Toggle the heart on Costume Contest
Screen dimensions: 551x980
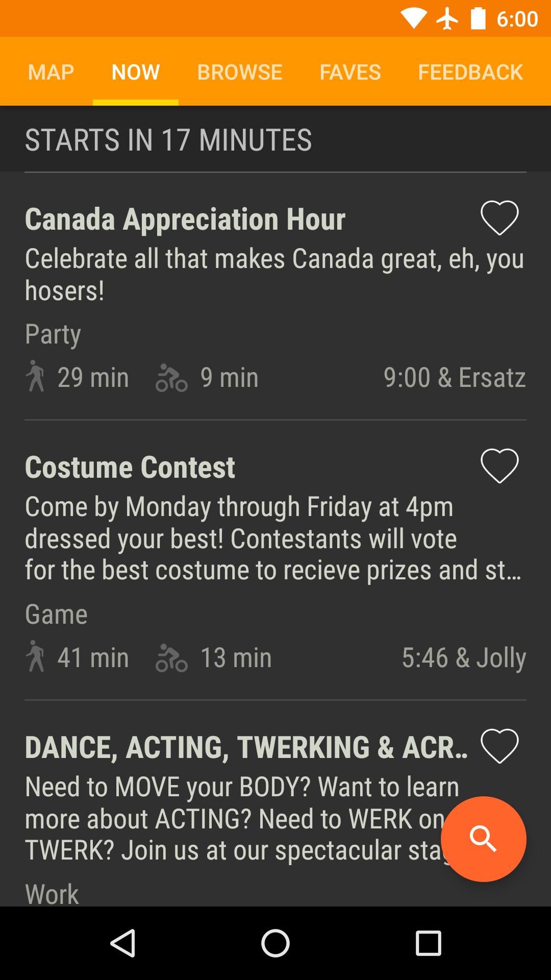(499, 466)
